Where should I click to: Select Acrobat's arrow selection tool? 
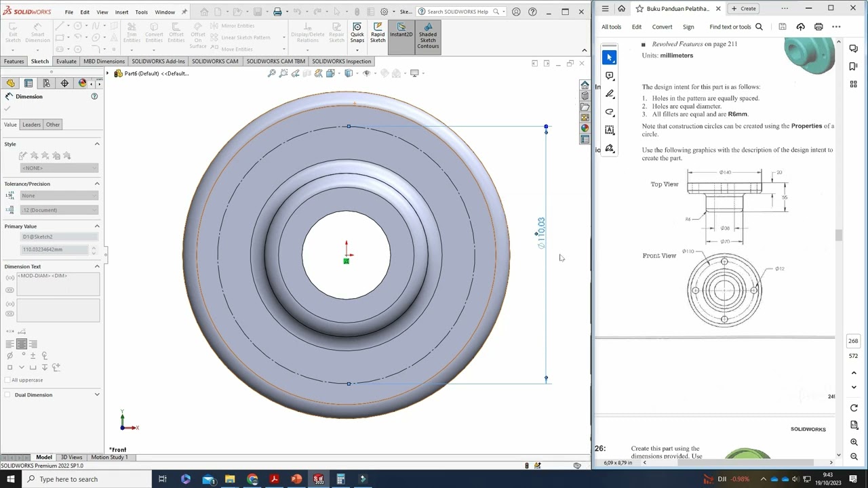pos(609,57)
